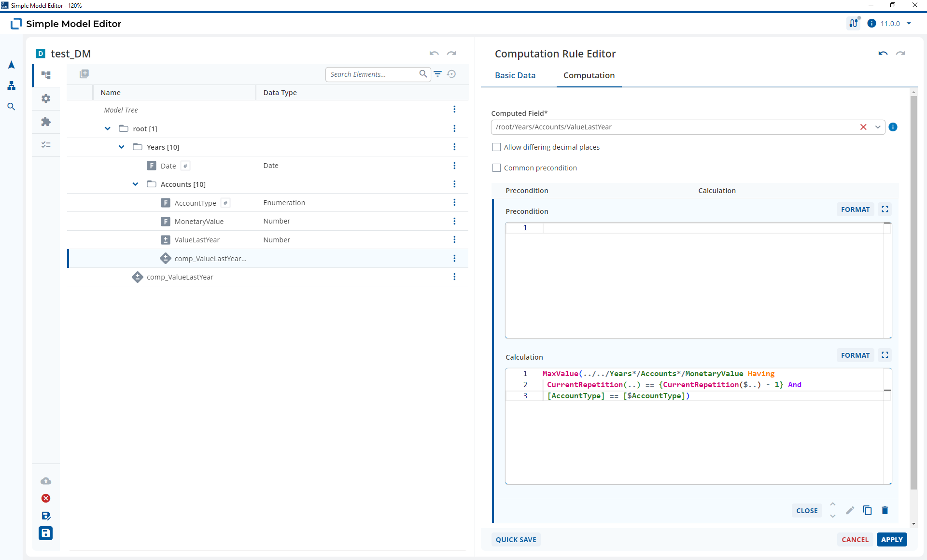927x560 pixels.
Task: Click the info icon beside Computed Field
Action: [x=893, y=127]
